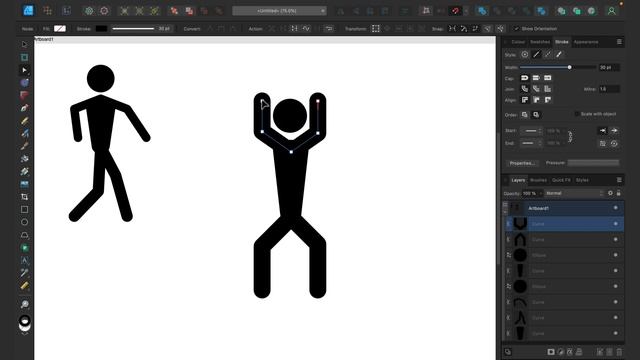640x360 pixels.
Task: Switch to the Export persona
Action: (66, 11)
